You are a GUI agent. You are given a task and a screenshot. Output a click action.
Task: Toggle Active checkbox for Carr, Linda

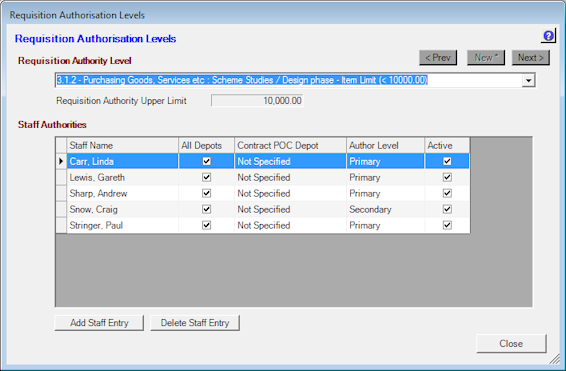click(x=447, y=161)
